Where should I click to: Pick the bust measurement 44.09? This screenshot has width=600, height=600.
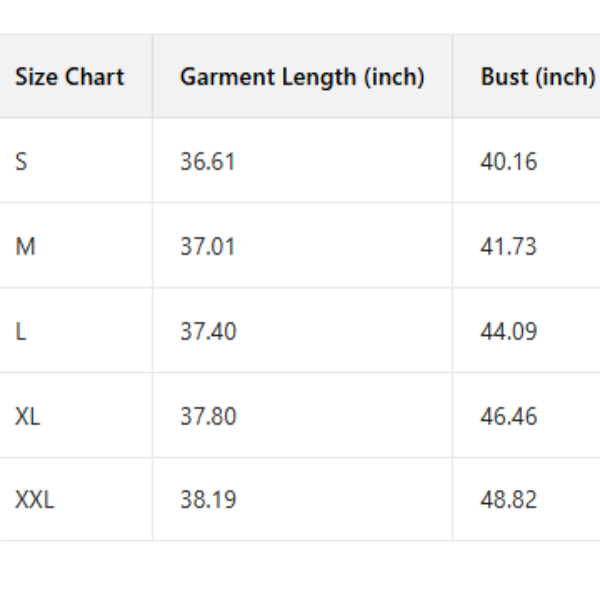click(x=508, y=331)
